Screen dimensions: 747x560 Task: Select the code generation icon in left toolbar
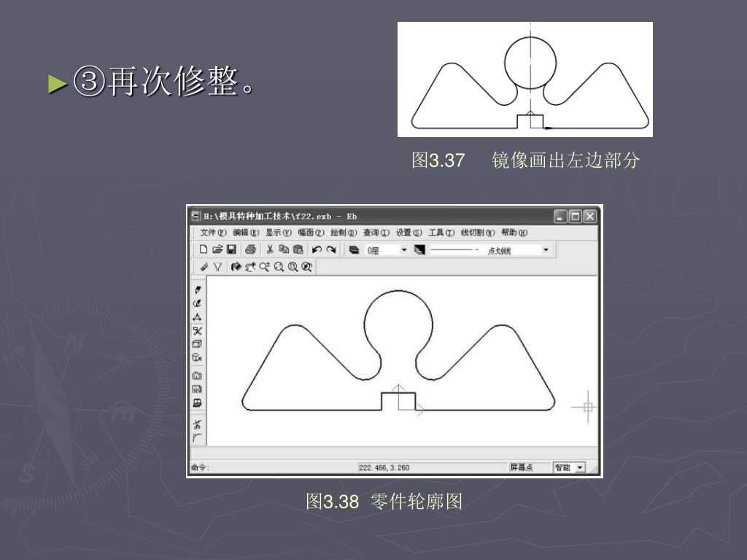click(197, 389)
